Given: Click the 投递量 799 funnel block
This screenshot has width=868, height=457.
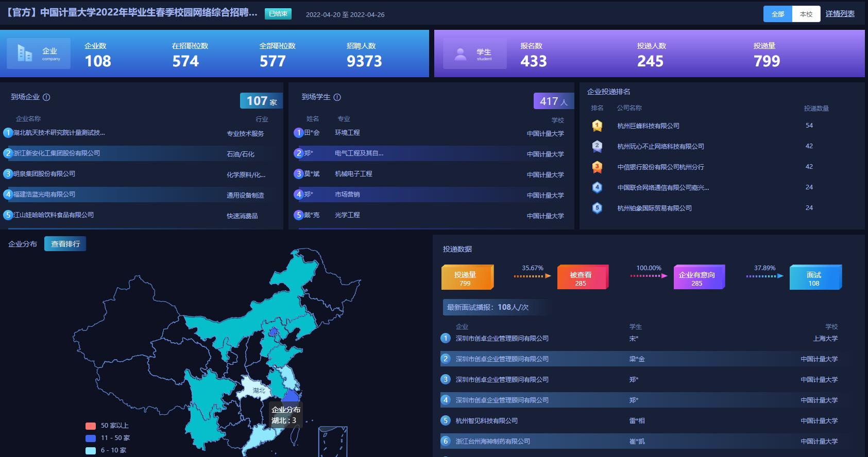Looking at the screenshot, I should tap(467, 278).
